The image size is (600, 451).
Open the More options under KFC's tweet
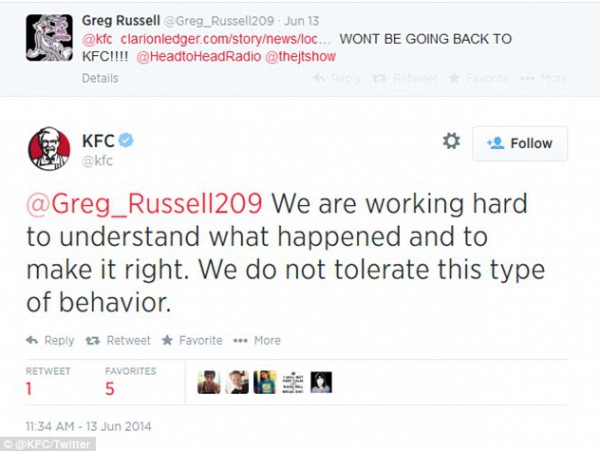[x=257, y=340]
